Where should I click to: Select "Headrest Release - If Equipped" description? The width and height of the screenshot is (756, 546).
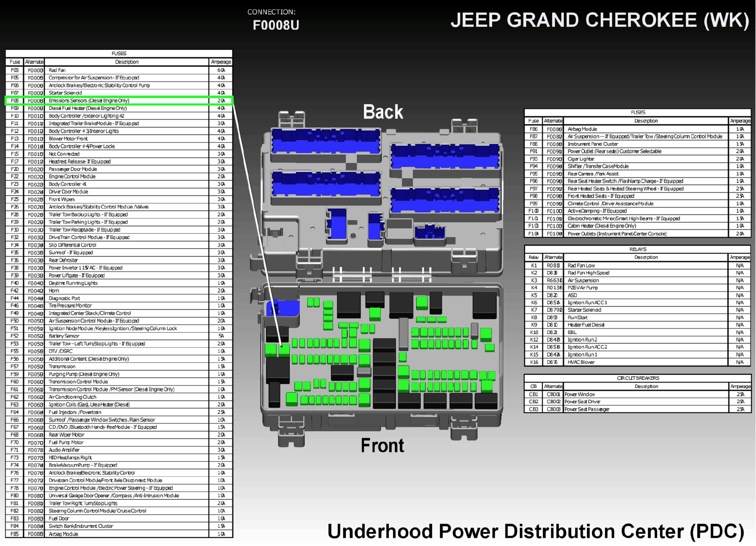pos(80,162)
